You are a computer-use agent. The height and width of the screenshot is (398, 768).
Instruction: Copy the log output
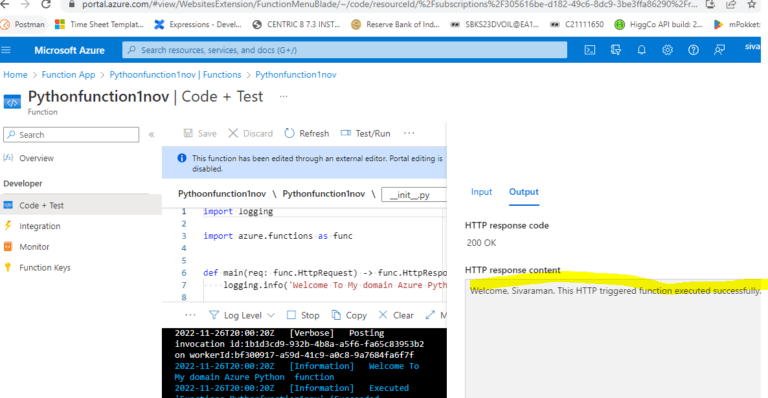tap(349, 315)
